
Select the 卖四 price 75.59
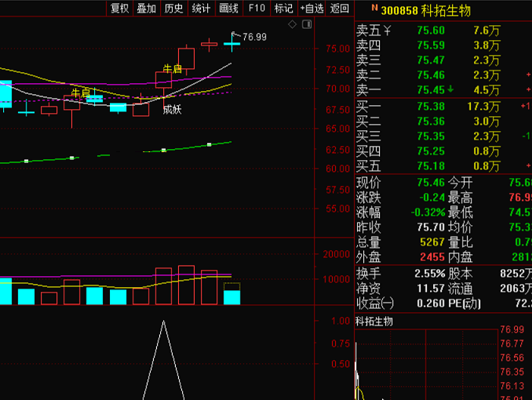point(431,45)
